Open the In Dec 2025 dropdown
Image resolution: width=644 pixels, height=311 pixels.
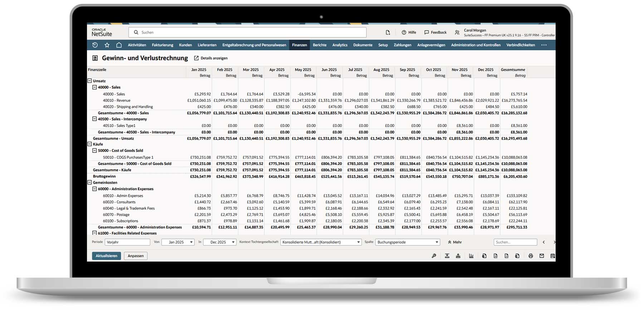point(220,242)
